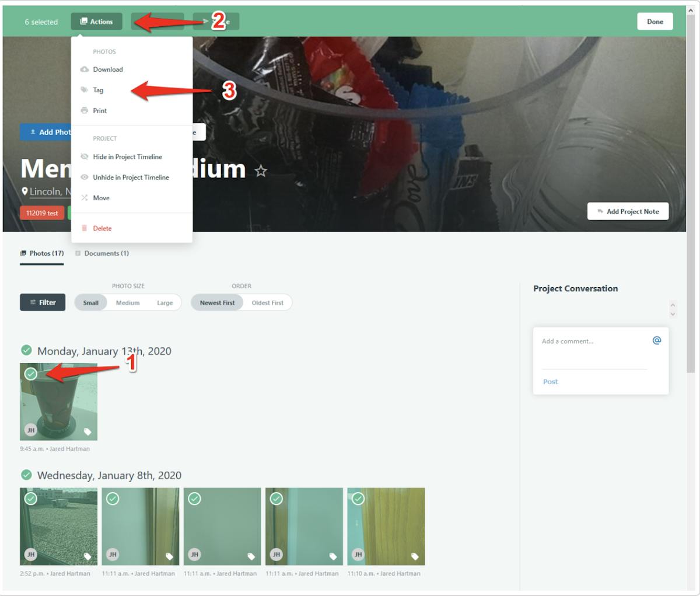700x596 pixels.
Task: Uncheck the January 13th cup photo checkmark
Action: pyautogui.click(x=31, y=374)
